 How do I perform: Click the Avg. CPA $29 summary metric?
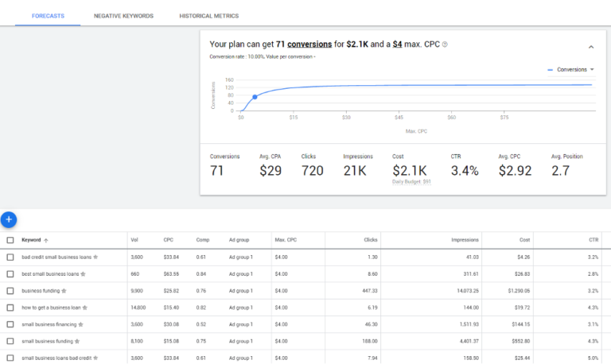[270, 166]
